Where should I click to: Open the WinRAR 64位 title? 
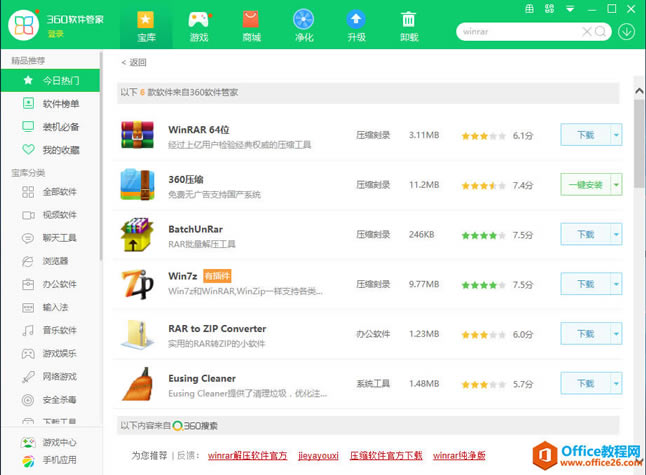point(199,129)
